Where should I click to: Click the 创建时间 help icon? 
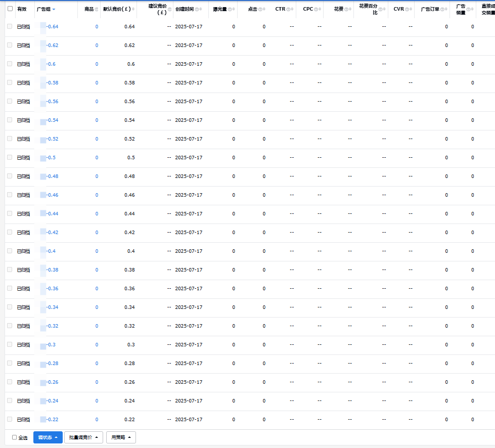point(197,10)
